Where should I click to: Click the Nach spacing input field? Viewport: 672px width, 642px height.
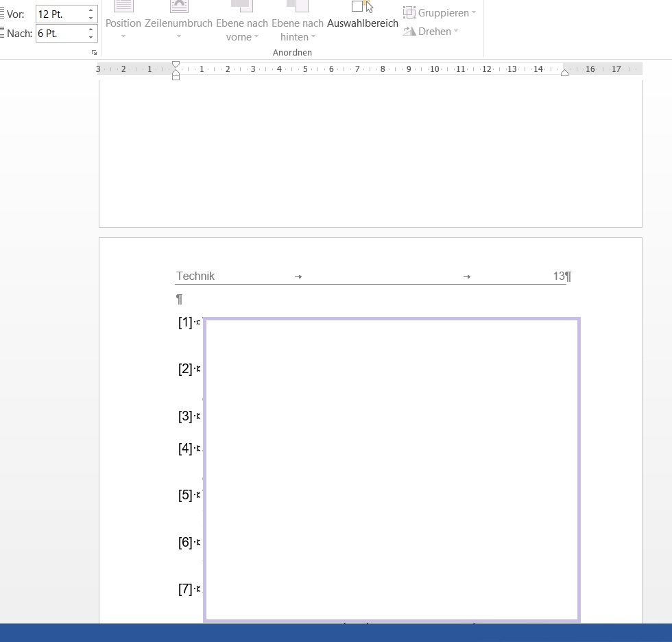point(61,34)
